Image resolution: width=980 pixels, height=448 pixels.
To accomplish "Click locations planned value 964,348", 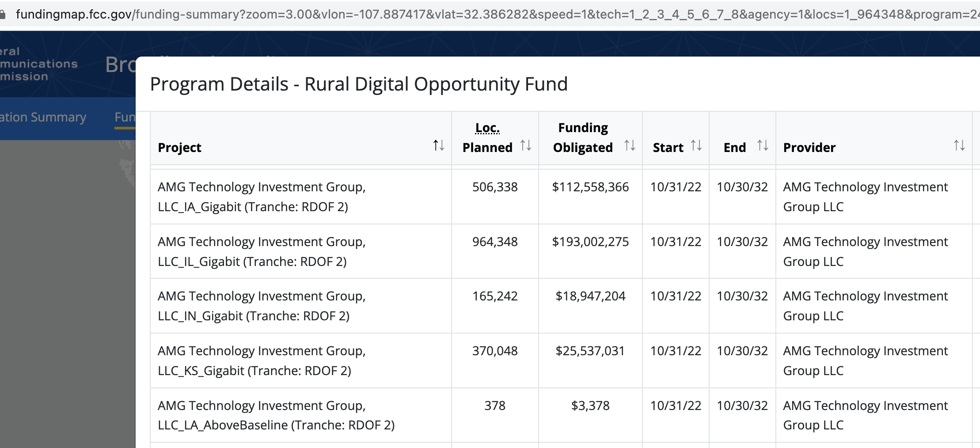I will tap(495, 242).
